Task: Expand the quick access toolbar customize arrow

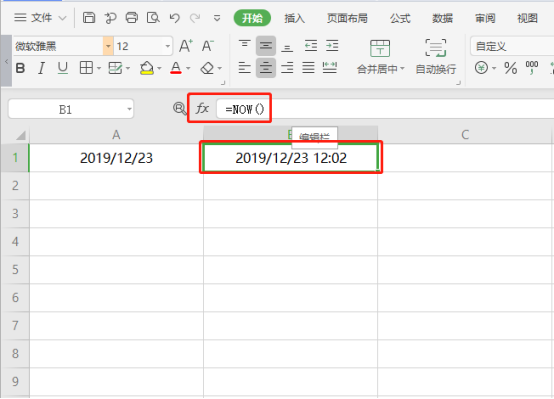Action: click(217, 18)
